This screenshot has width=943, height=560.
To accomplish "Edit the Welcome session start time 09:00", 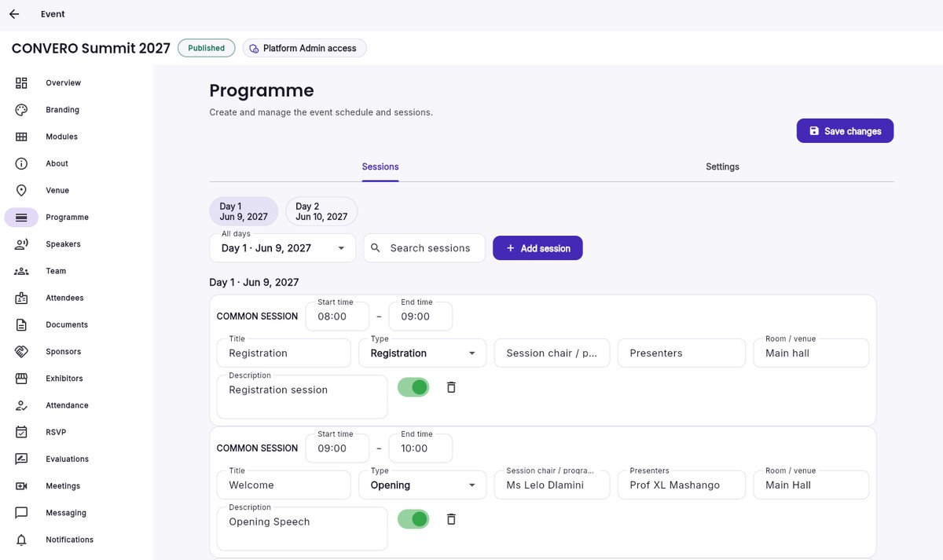I will (336, 448).
